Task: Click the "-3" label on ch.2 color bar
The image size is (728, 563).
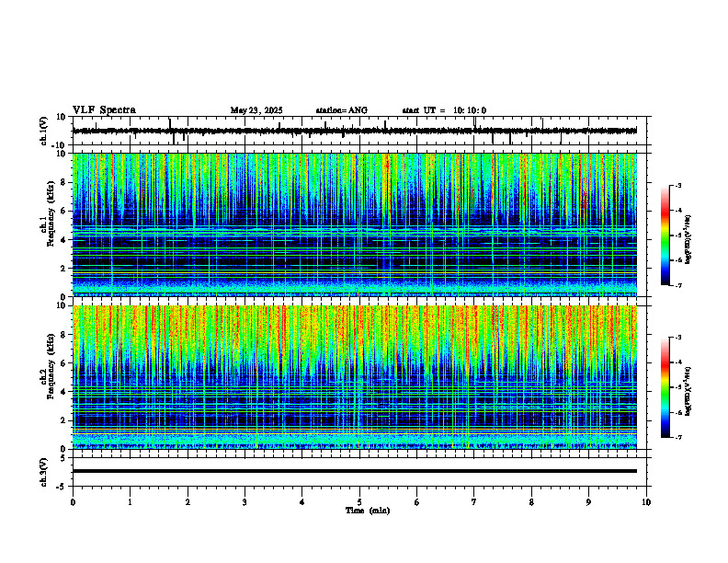Action: pos(678,338)
